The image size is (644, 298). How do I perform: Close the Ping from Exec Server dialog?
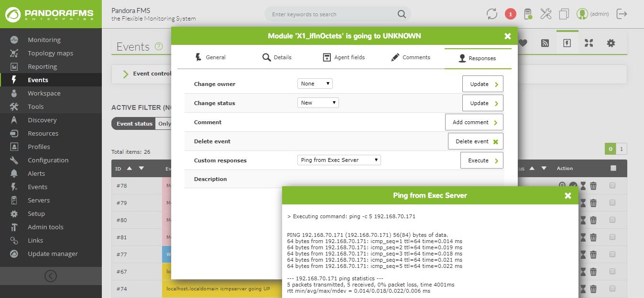pos(568,195)
